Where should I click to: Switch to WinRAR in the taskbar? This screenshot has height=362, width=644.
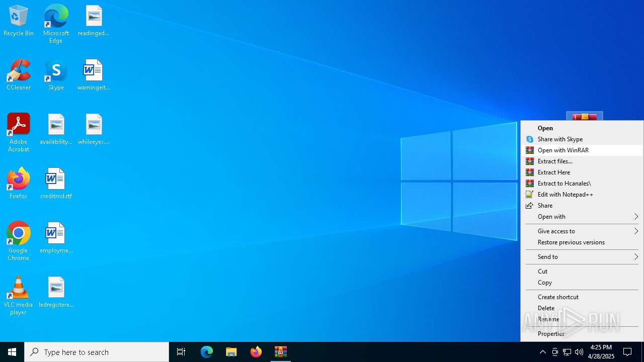[281, 352]
